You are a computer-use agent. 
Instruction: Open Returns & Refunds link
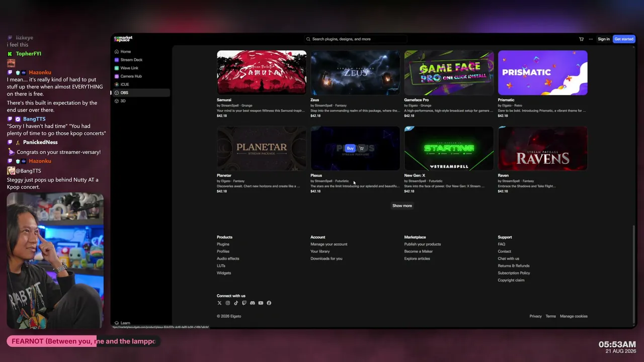click(514, 266)
